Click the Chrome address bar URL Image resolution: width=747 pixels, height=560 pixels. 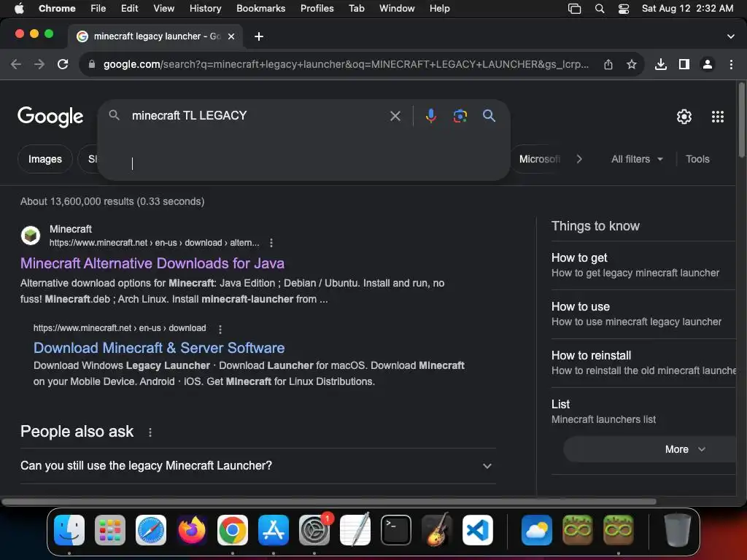point(346,64)
